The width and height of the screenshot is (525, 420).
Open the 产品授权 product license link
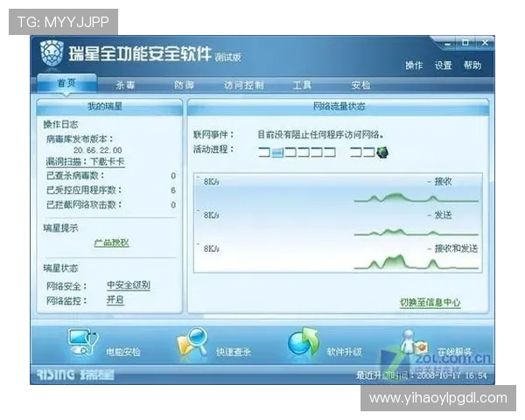(x=111, y=243)
